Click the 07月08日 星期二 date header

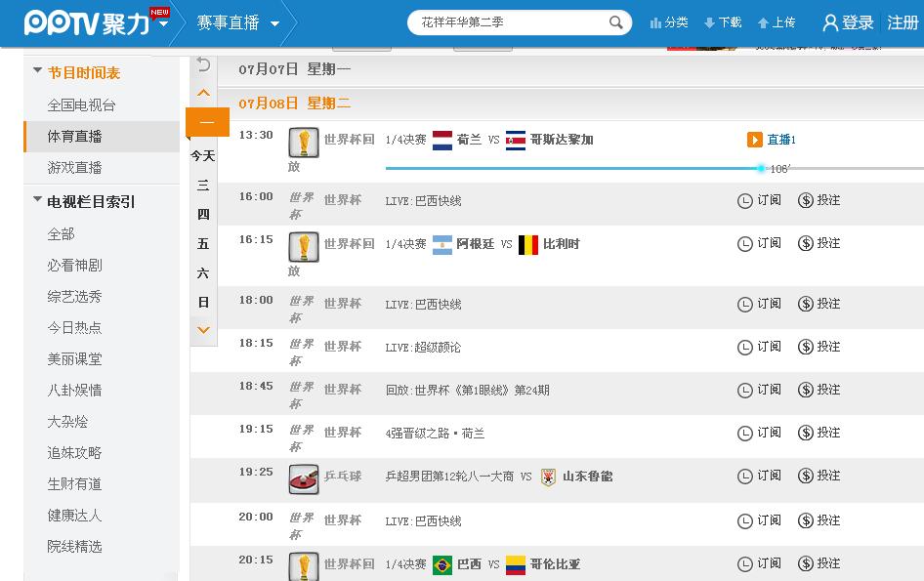[295, 104]
